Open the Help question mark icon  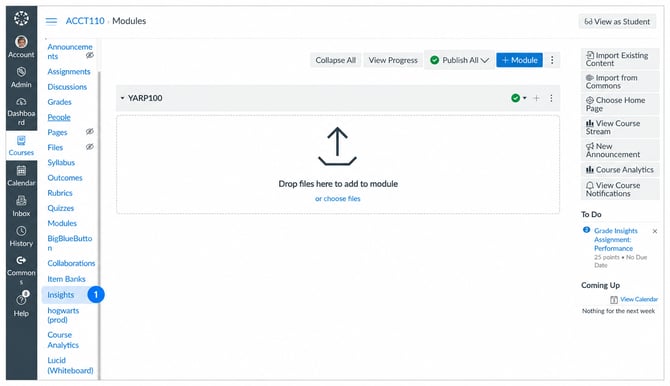[21, 299]
